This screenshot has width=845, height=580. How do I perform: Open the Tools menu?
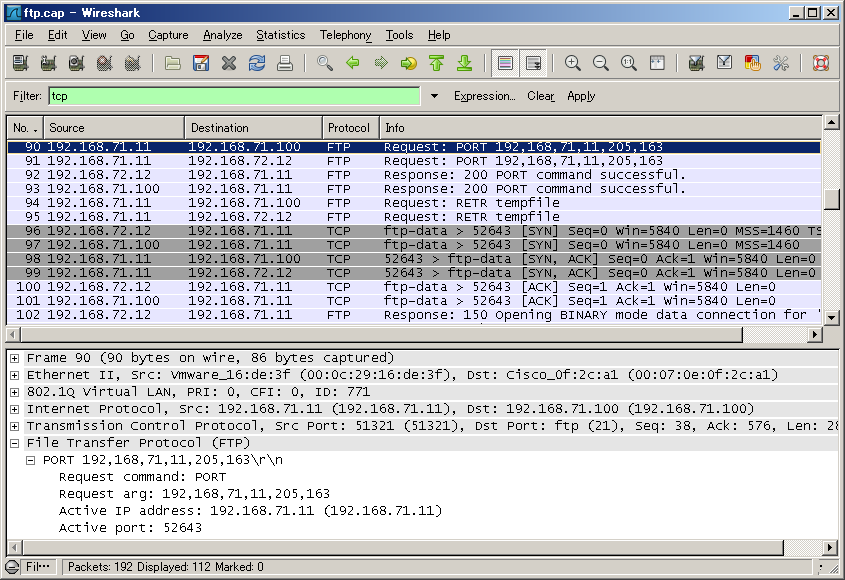coord(399,35)
